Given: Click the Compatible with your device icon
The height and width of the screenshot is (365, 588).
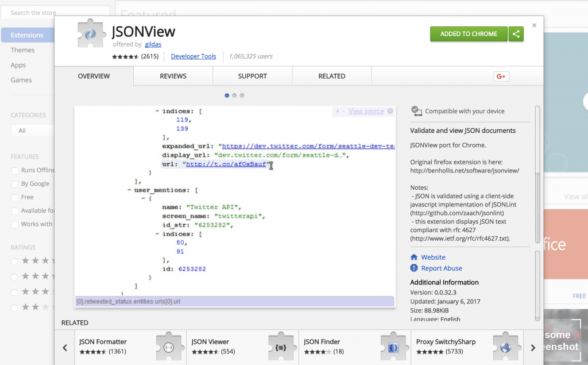Looking at the screenshot, I should (416, 111).
